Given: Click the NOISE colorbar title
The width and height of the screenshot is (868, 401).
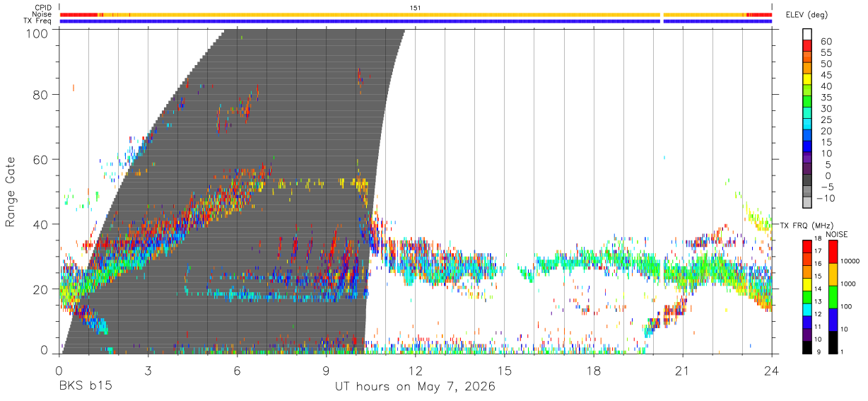Looking at the screenshot, I should click(x=836, y=234).
